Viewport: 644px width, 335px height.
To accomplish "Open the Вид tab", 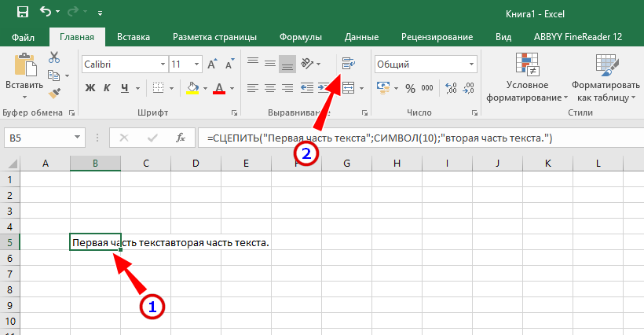I will (x=503, y=37).
